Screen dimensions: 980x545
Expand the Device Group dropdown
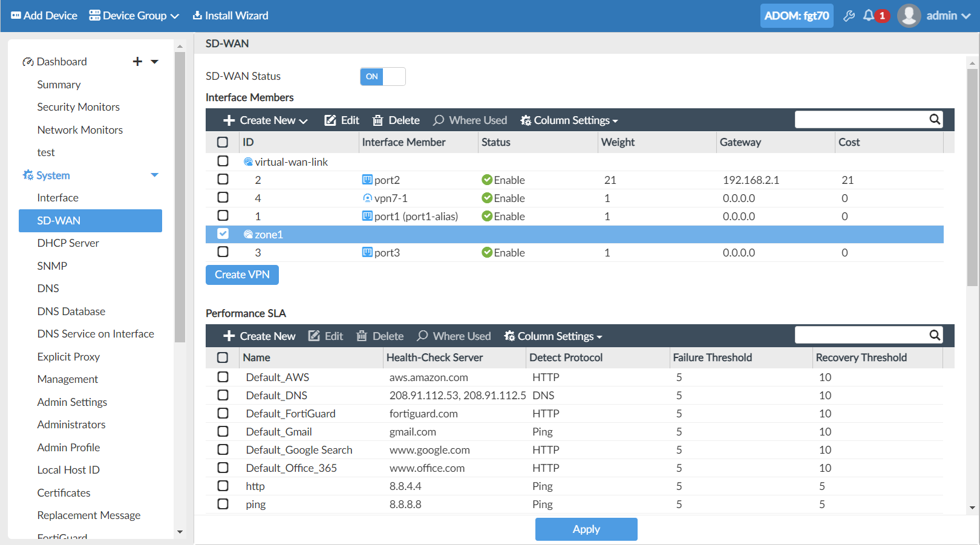[133, 15]
